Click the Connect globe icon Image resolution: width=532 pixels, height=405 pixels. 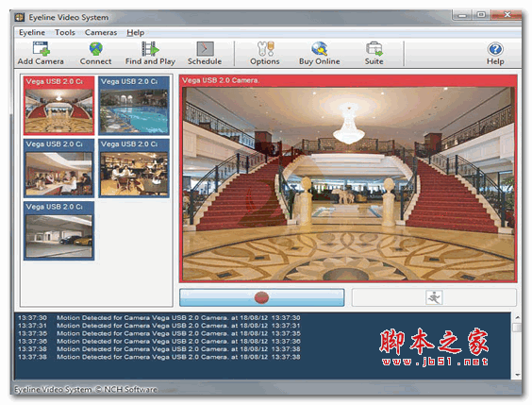(95, 48)
